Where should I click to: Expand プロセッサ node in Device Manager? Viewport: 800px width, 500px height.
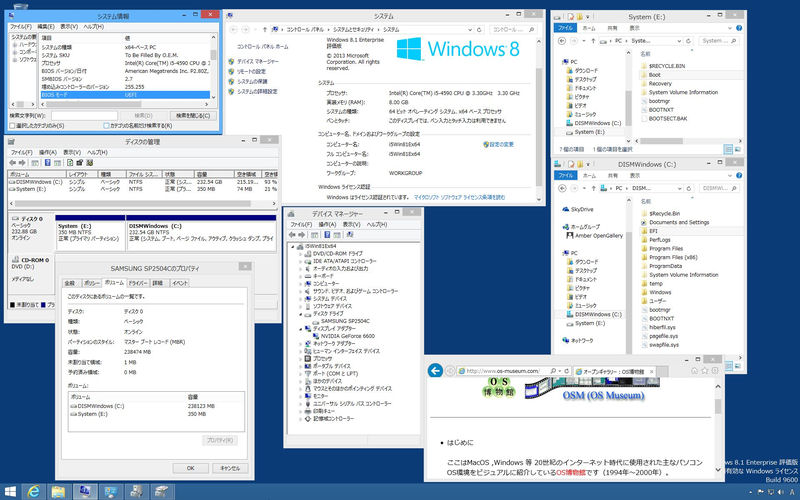pos(300,359)
